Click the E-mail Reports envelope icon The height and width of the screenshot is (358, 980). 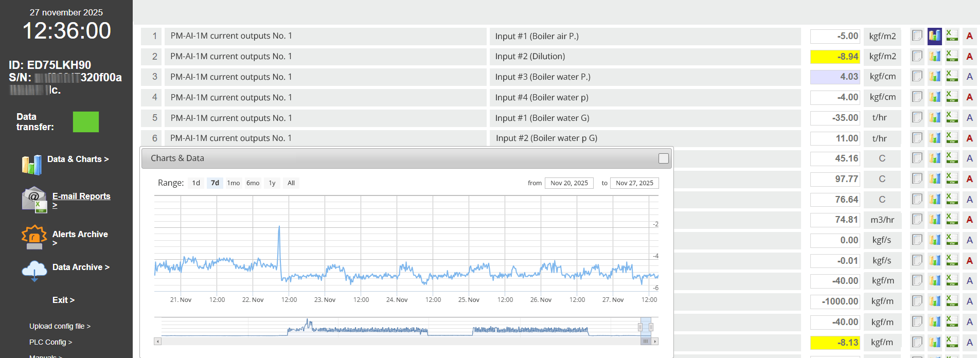[34, 200]
